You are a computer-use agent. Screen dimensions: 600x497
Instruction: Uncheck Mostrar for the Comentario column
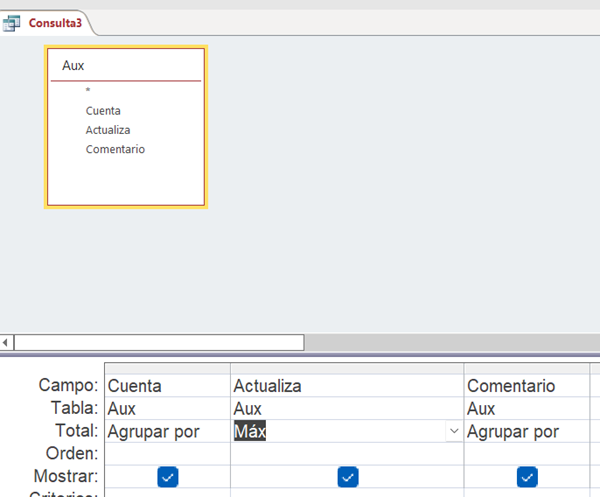pos(527,477)
